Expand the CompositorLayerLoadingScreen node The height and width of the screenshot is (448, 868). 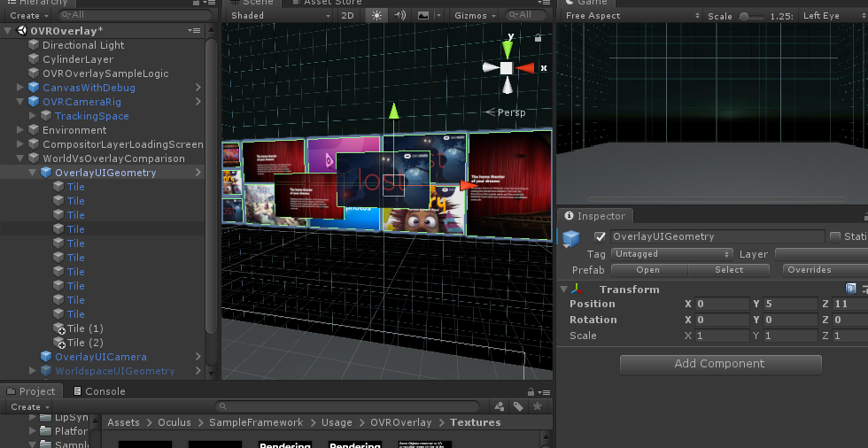click(20, 144)
